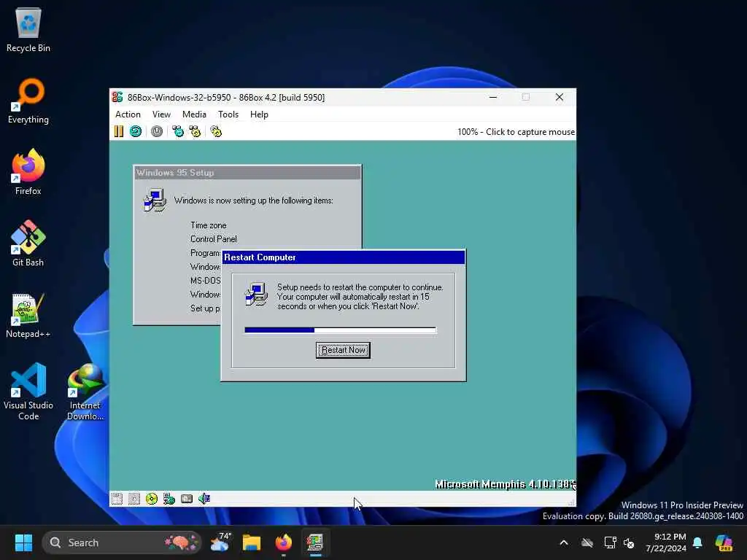
Task: Click first floppy drive status icon
Action: (x=117, y=499)
